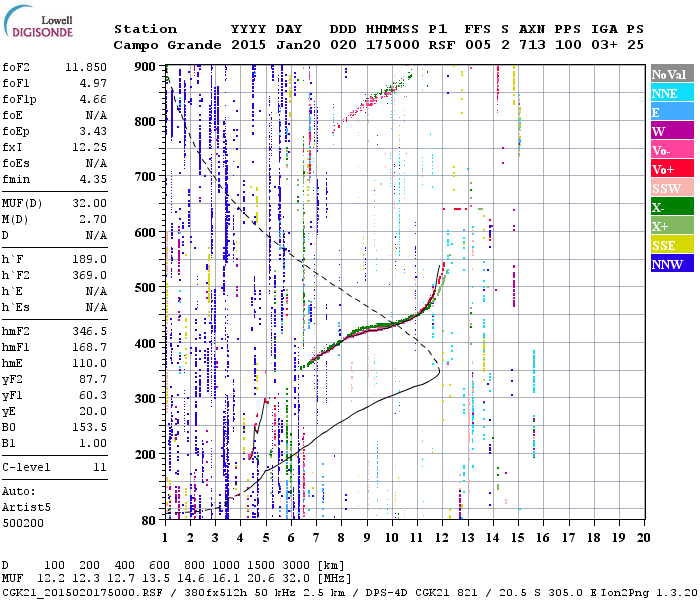Image resolution: width=700 pixels, height=600 pixels.
Task: Select the AXN value 713
Action: click(532, 45)
